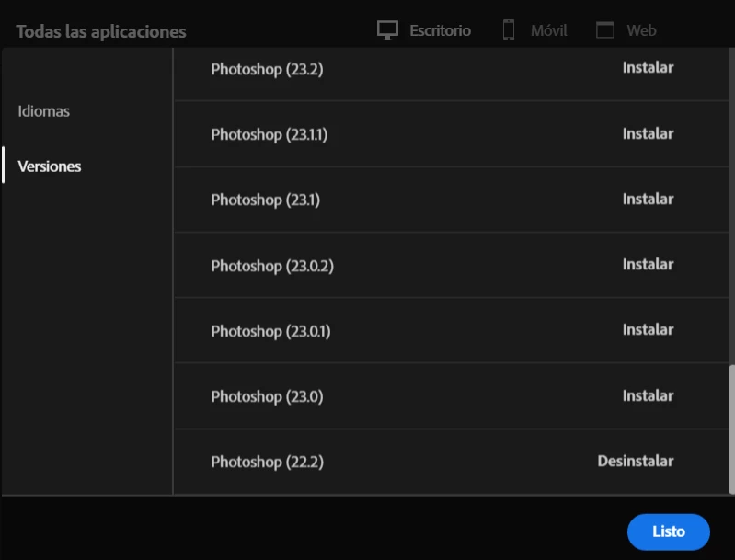Click the Web browser window icon
The height and width of the screenshot is (560, 735).
pos(605,30)
